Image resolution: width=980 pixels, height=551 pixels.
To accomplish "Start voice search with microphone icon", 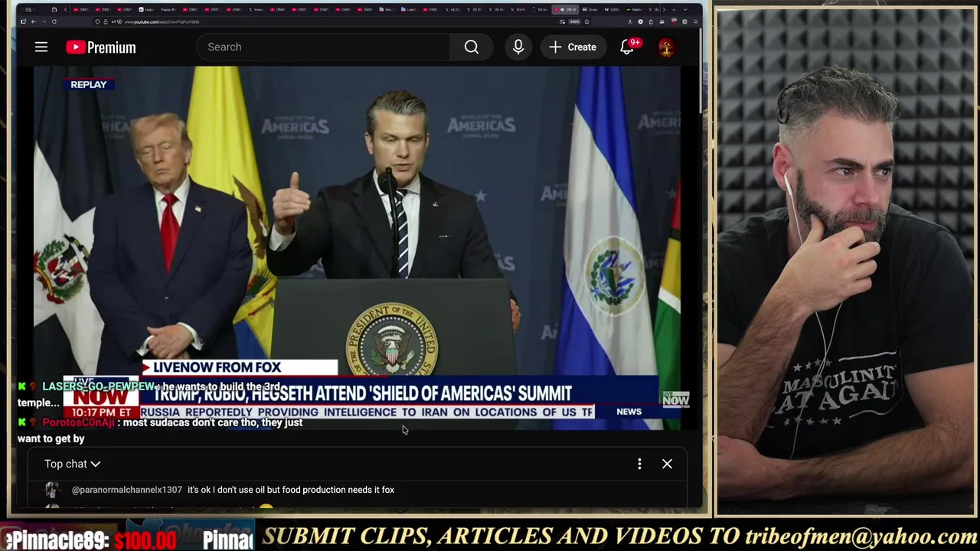I will click(518, 47).
